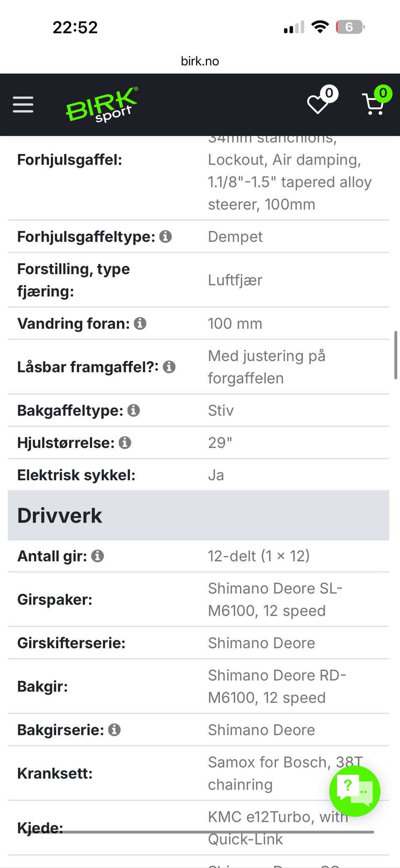The image size is (400, 868).
Task: Tap info icon next to Hjulstørrelse
Action: point(125,443)
